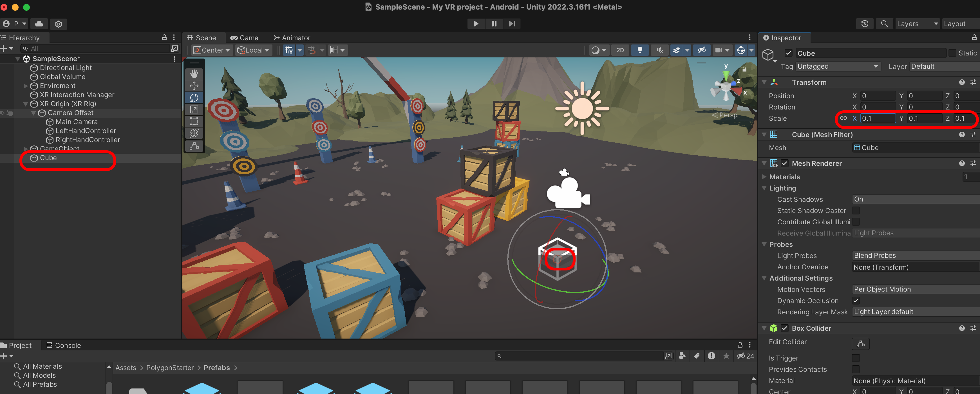Open the Layers dropdown
The width and height of the screenshot is (980, 394).
tap(917, 24)
